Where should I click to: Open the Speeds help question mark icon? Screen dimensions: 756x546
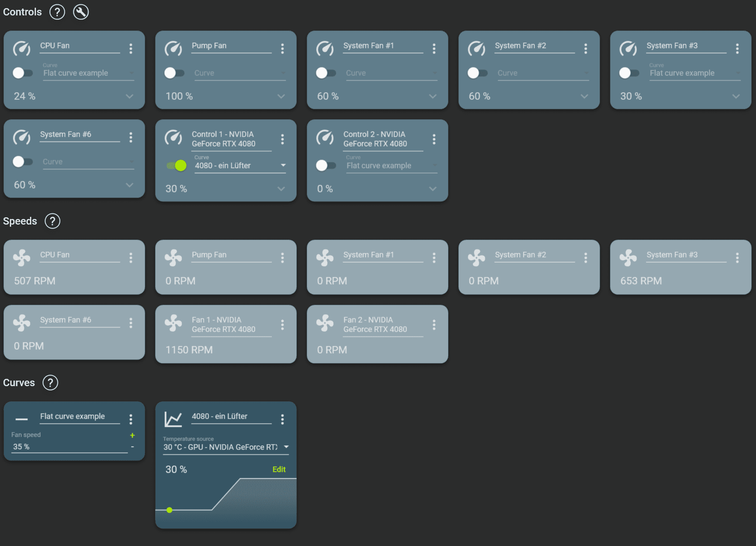coord(52,221)
